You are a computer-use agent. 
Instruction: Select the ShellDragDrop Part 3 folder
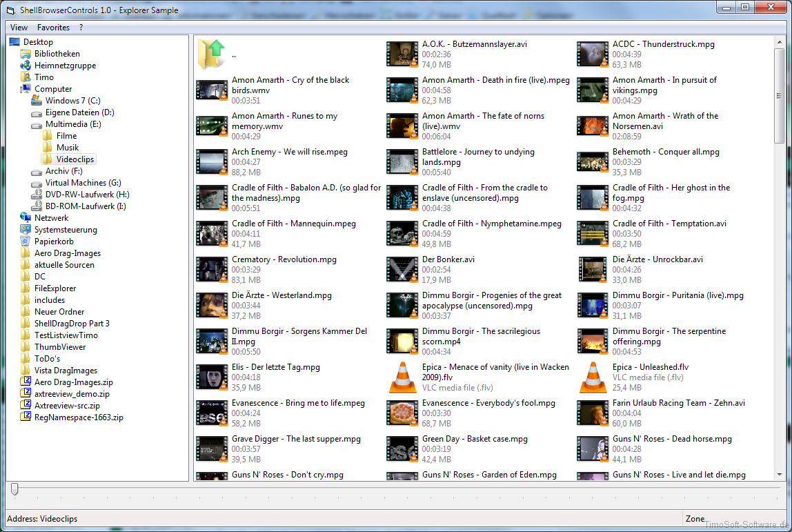[72, 324]
